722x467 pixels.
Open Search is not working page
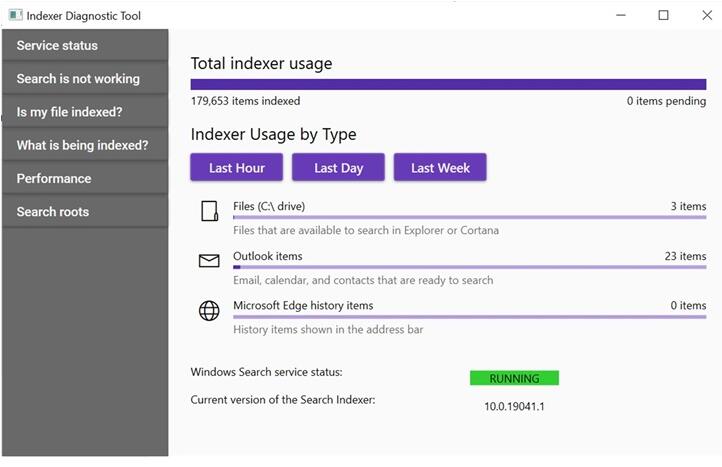coord(85,79)
